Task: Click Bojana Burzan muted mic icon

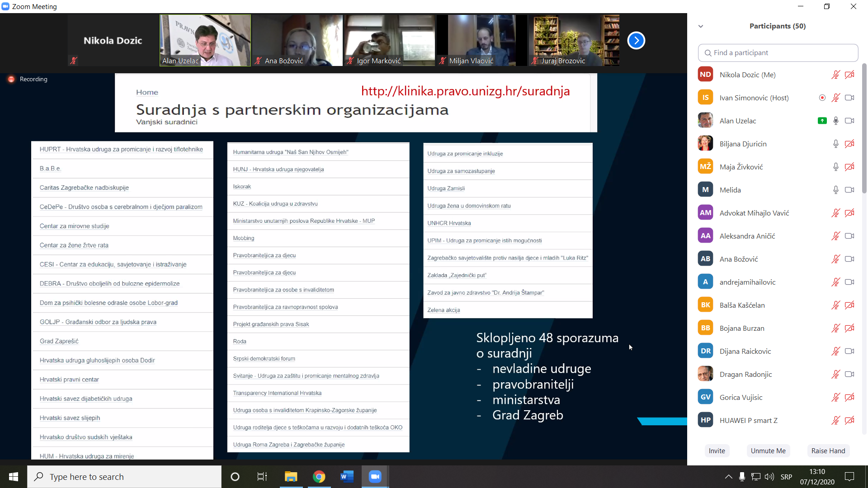Action: [x=835, y=328]
